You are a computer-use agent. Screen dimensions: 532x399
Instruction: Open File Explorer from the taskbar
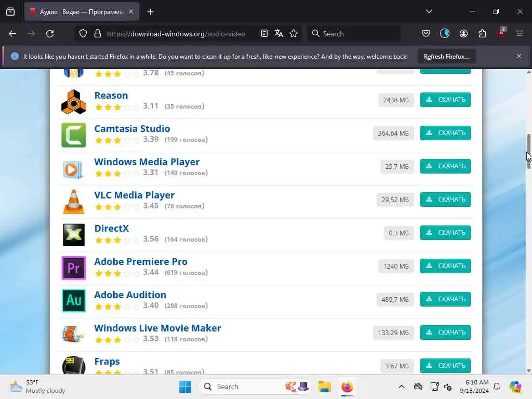[x=324, y=387]
